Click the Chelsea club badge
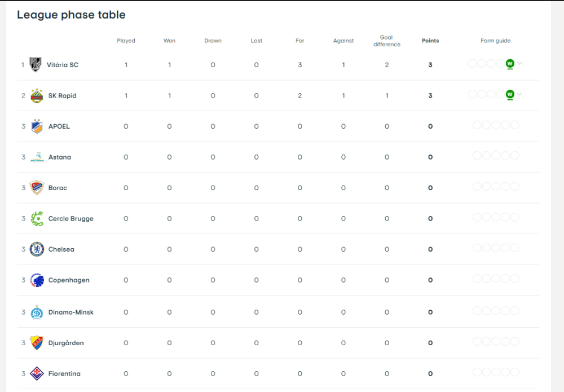The width and height of the screenshot is (564, 392). [x=37, y=249]
